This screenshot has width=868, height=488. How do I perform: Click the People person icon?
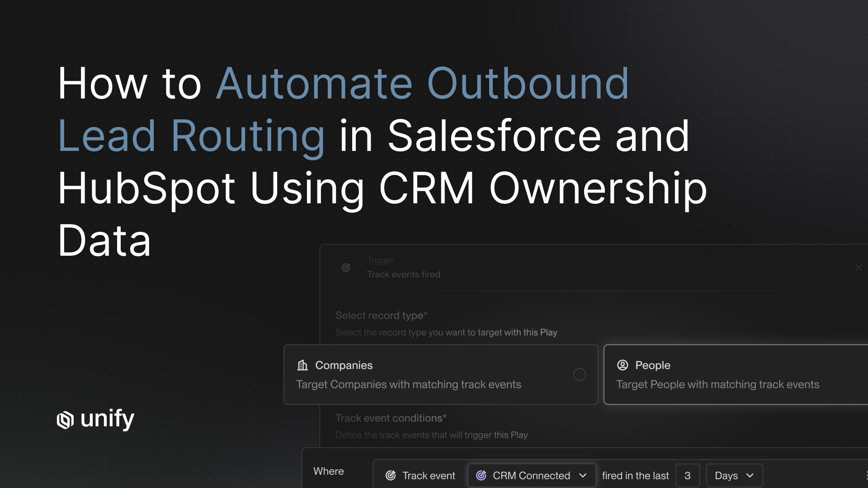click(623, 365)
